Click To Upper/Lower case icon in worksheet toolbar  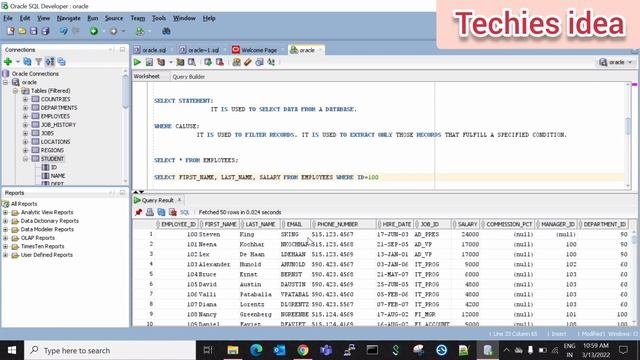[x=271, y=62]
